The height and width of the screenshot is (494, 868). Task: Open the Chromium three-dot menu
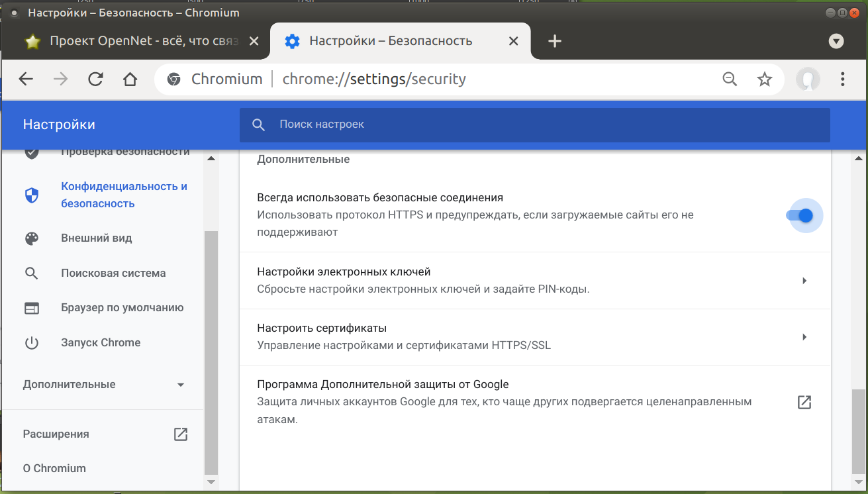click(x=843, y=79)
